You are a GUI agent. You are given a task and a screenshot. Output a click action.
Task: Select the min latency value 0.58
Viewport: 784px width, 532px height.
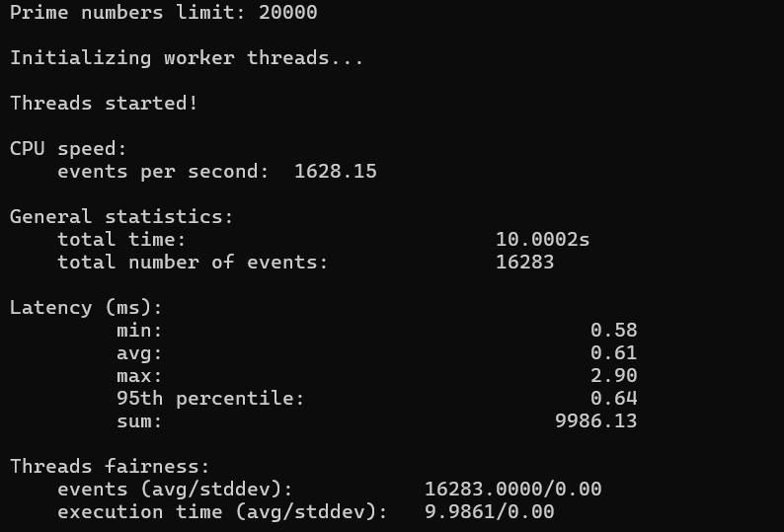[x=613, y=331]
